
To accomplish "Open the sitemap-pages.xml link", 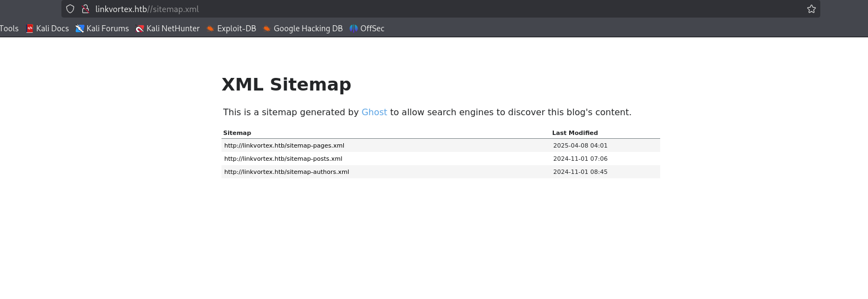I will (284, 145).
